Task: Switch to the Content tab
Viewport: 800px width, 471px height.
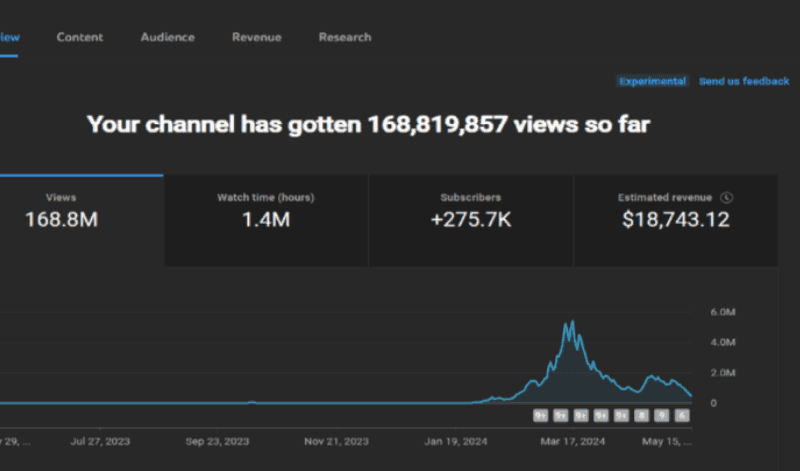Action: pyautogui.click(x=80, y=37)
